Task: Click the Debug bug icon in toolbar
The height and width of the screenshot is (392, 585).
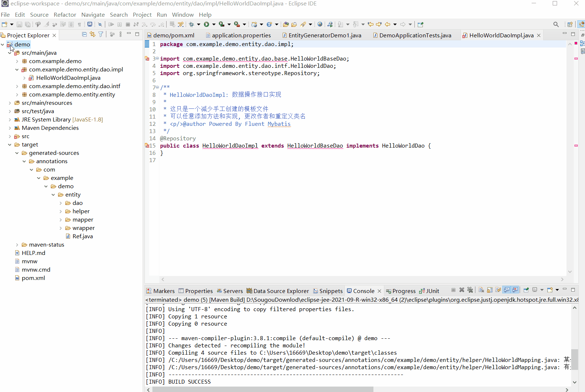Action: click(x=191, y=24)
